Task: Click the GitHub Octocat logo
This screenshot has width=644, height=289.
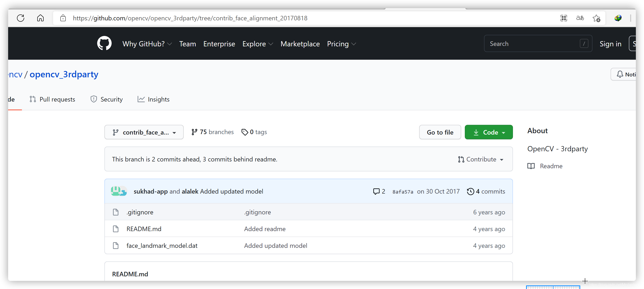Action: click(104, 44)
